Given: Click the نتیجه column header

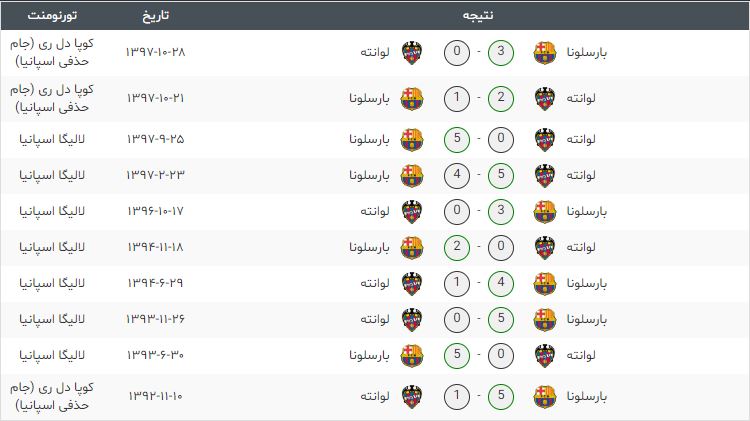Looking at the screenshot, I should point(478,15).
